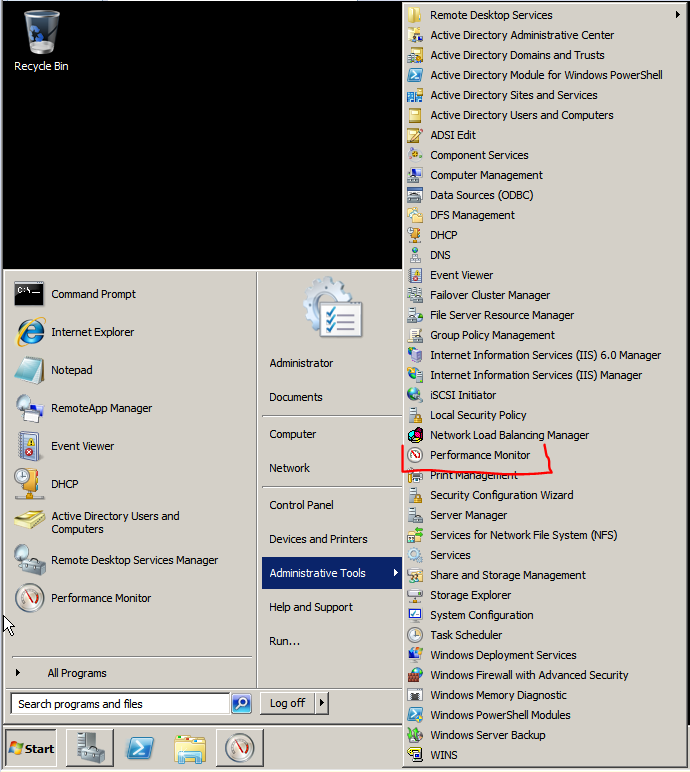Open Services for Network File System (NFS)
The image size is (690, 772).
(x=524, y=535)
